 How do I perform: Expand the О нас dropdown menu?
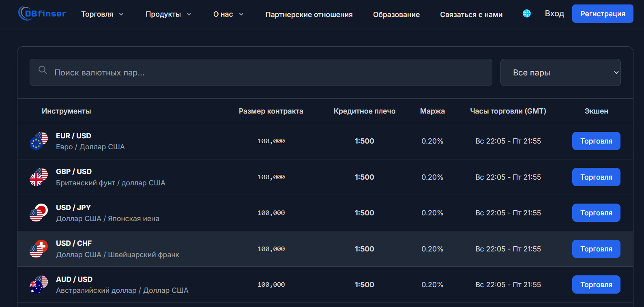228,14
